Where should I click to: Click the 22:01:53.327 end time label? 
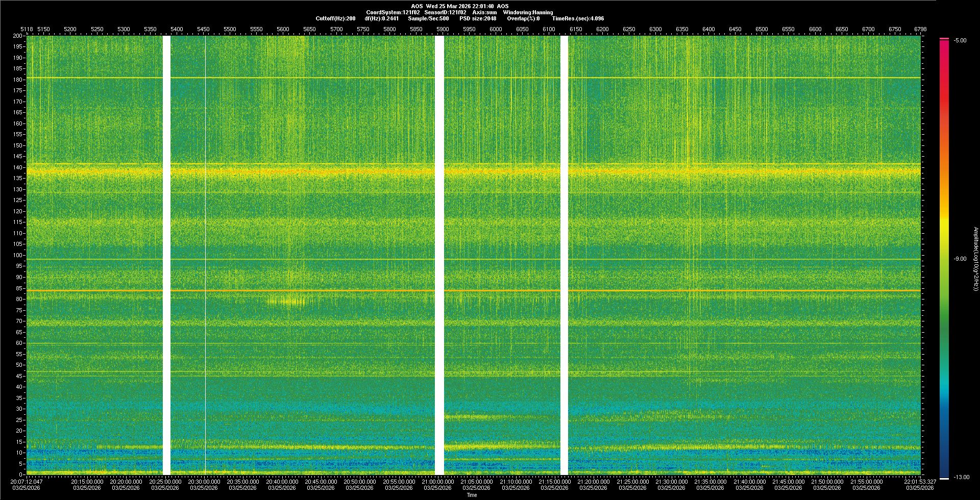(x=920, y=481)
